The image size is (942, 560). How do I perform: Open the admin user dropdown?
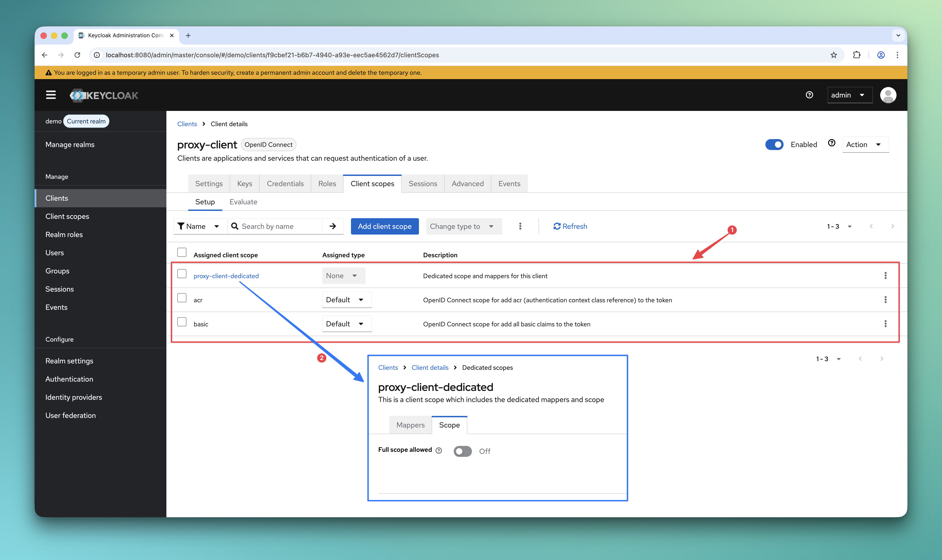point(849,95)
